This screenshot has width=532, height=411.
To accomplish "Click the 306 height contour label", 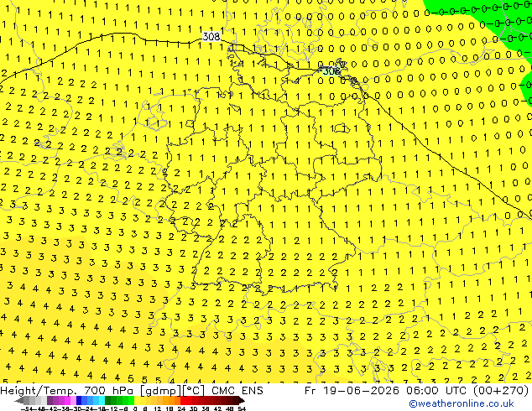I will pyautogui.click(x=331, y=70).
